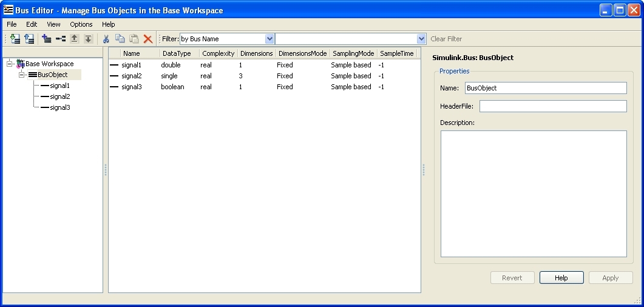Viewport: 644px width, 307px height.
Task: Click the Name column header
Action: coord(140,53)
